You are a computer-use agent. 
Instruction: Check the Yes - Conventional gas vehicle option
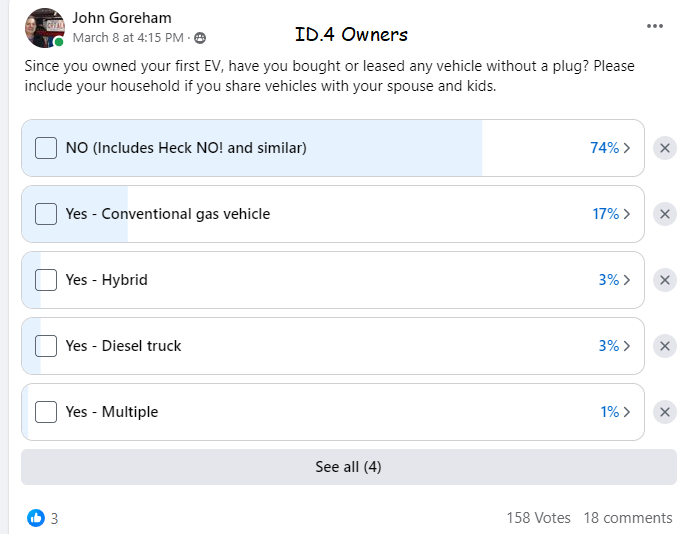(x=46, y=214)
